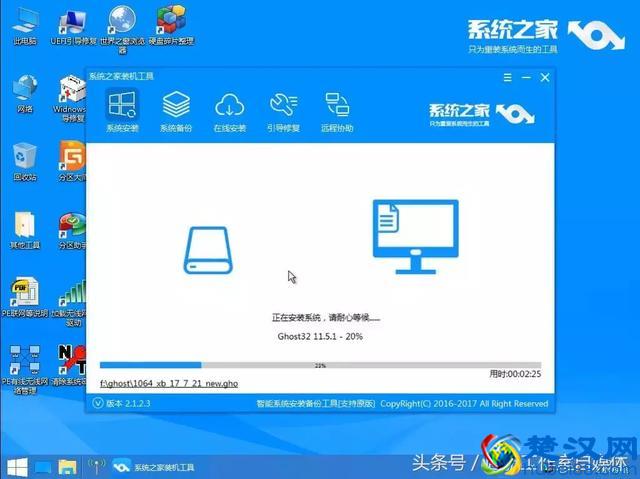
Task: Launch the 清除系统密码 desktop shortcut
Action: point(69,366)
